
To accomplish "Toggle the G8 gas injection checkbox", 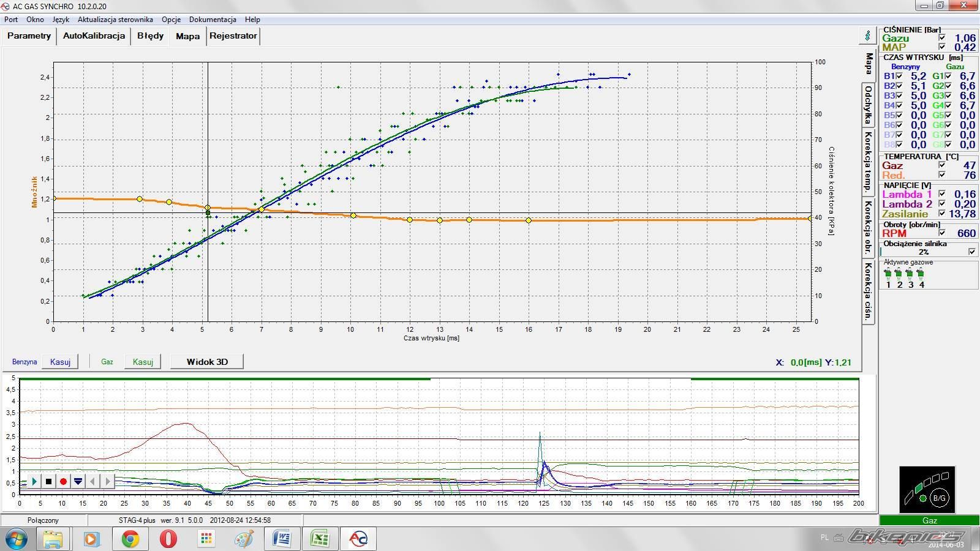I will (x=948, y=144).
